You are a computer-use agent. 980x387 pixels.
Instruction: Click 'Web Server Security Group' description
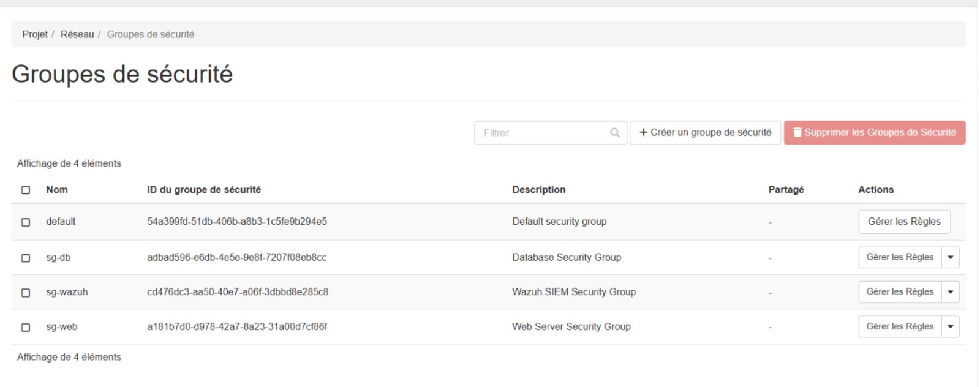571,326
